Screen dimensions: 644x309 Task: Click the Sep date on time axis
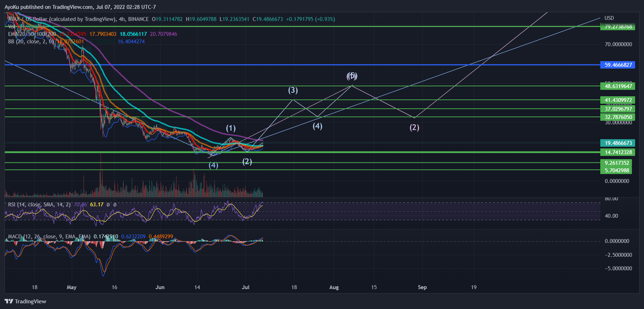click(422, 287)
